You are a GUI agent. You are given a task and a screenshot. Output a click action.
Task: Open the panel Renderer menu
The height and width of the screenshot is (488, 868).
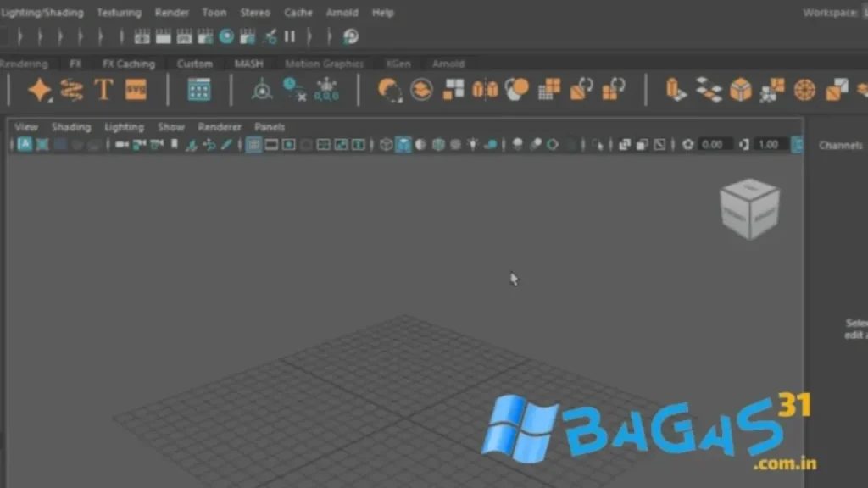tap(220, 127)
